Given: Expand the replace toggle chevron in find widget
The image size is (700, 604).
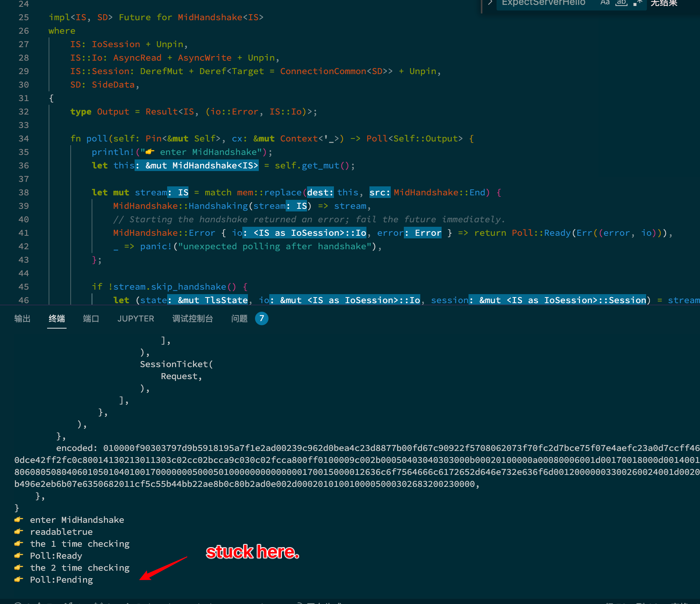Looking at the screenshot, I should point(490,3).
